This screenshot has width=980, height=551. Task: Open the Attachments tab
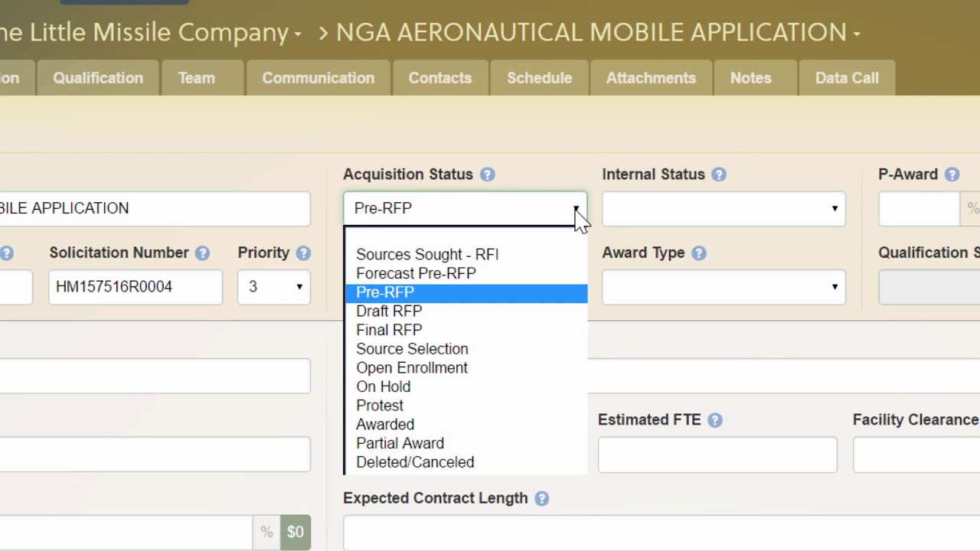point(651,78)
